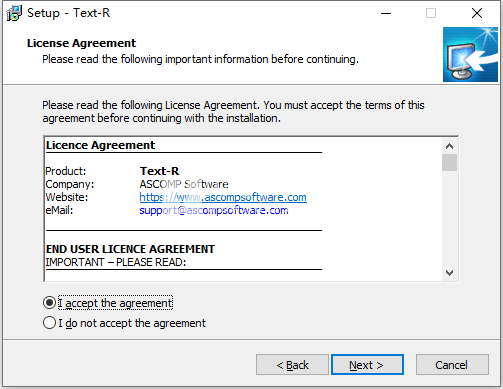This screenshot has width=503, height=389.
Task: Click the disabled maximize button
Action: point(431,13)
